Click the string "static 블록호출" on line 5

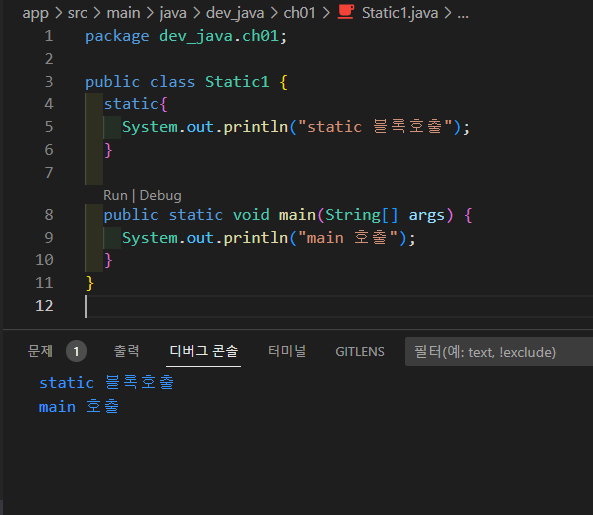(375, 127)
